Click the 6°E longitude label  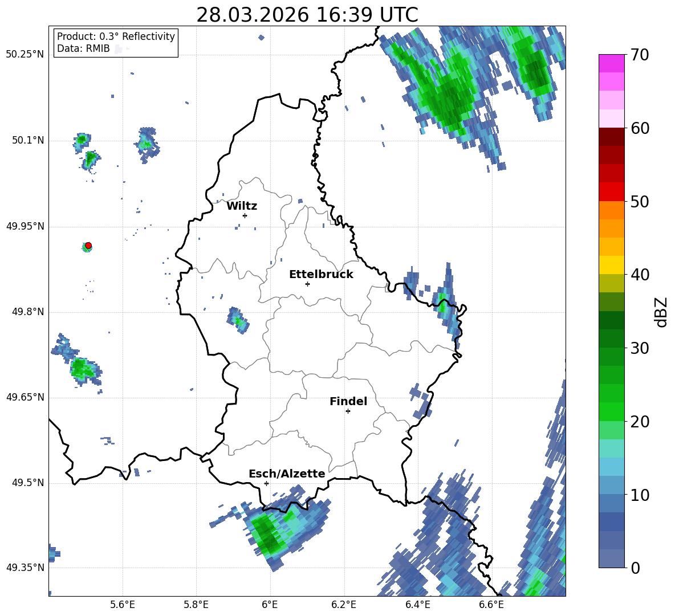[270, 605]
